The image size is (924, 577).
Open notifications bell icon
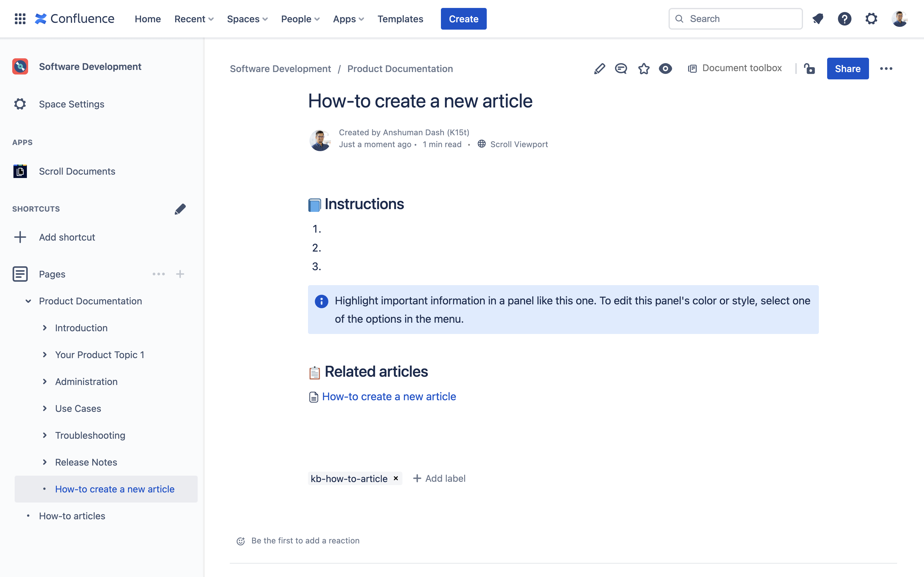click(818, 19)
